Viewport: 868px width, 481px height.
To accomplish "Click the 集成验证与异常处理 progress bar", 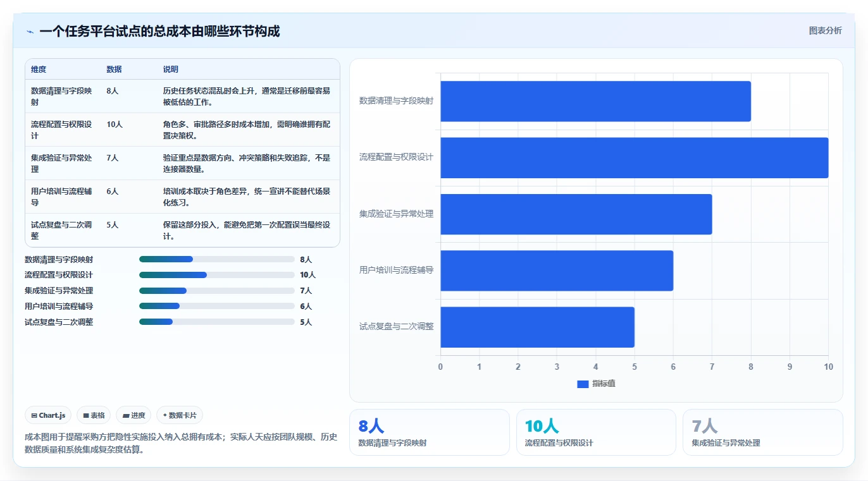I will click(217, 291).
